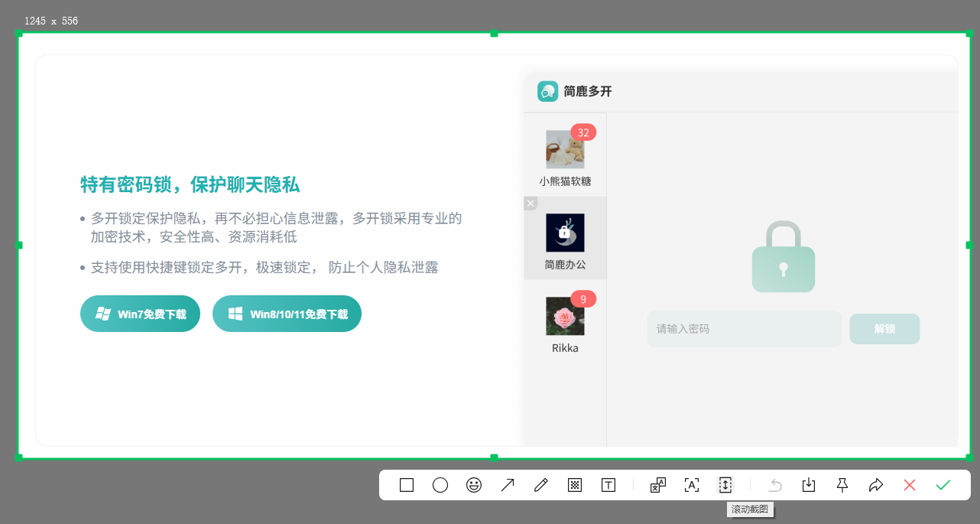Viewport: 980px width, 524px height.
Task: Click the Win8/10/11免费下载 download button
Action: [x=287, y=313]
